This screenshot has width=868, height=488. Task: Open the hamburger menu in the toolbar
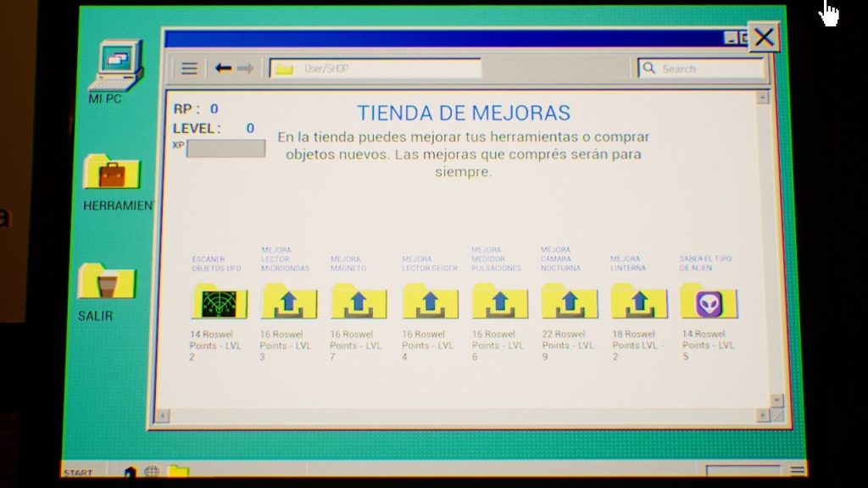189,69
